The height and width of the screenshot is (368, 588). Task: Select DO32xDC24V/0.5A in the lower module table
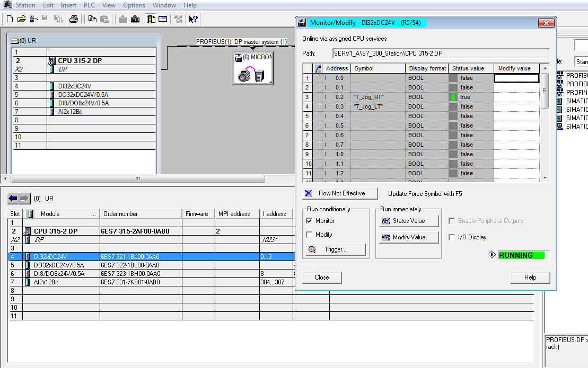(x=59, y=265)
